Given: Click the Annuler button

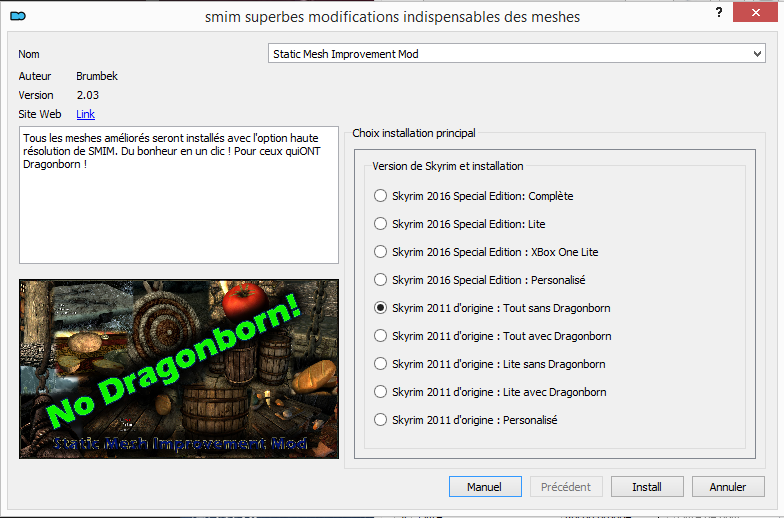Looking at the screenshot, I should pyautogui.click(x=728, y=487).
